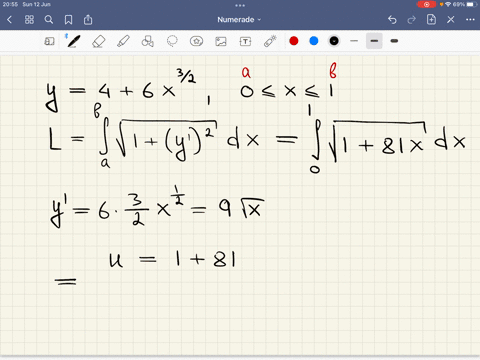This screenshot has height=360, width=480.
Task: Select the Laser pointer tool
Action: point(270,41)
